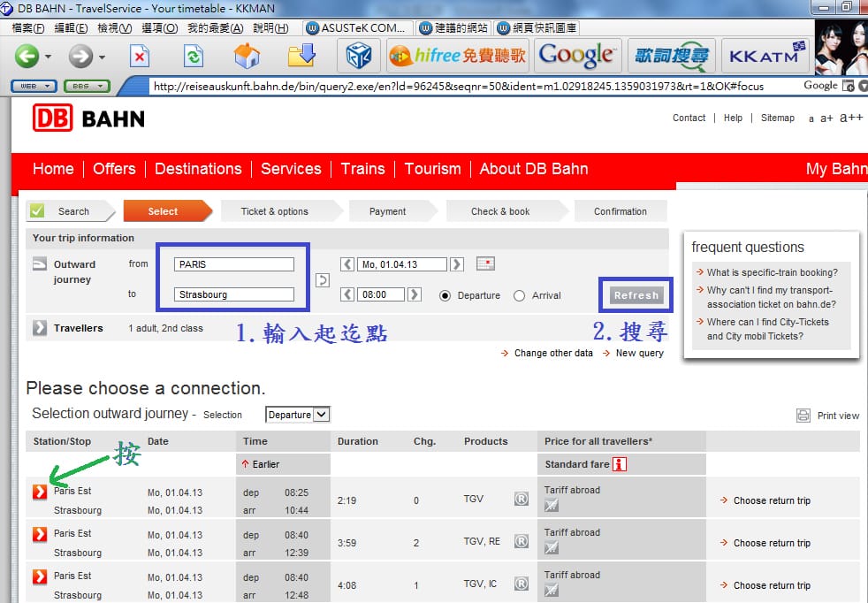Open the Trains navigation tab
This screenshot has width=868, height=603.
pos(362,169)
